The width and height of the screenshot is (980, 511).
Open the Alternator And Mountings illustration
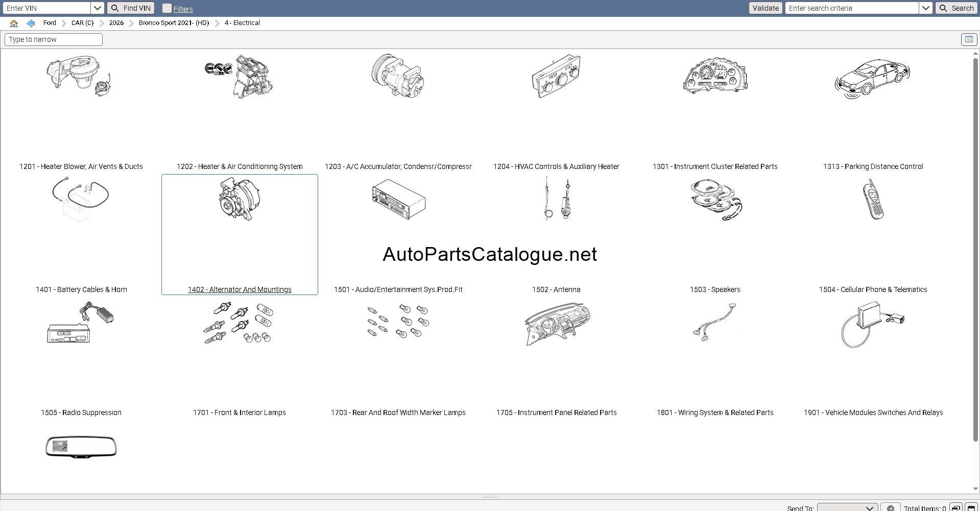239,199
